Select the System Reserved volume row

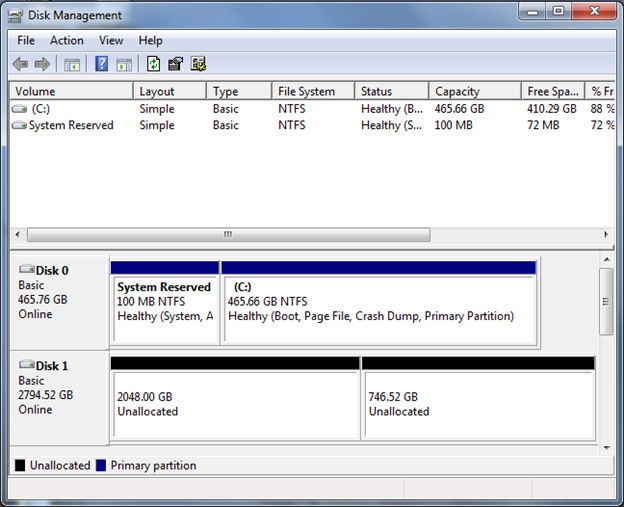click(x=70, y=125)
